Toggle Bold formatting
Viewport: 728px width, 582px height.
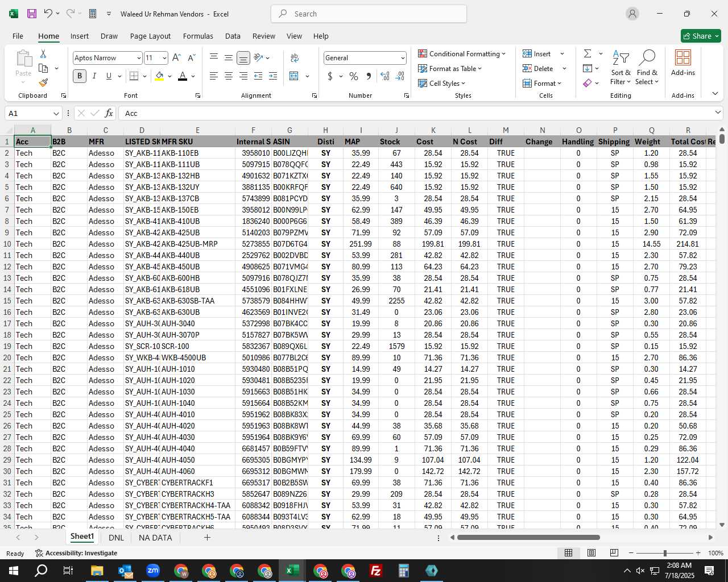point(80,76)
